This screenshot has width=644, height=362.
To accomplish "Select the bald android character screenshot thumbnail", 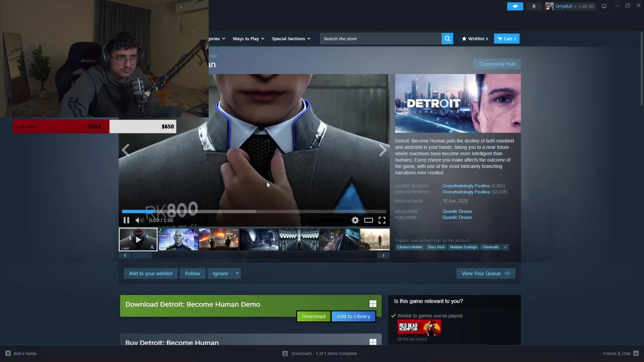I will [x=178, y=239].
